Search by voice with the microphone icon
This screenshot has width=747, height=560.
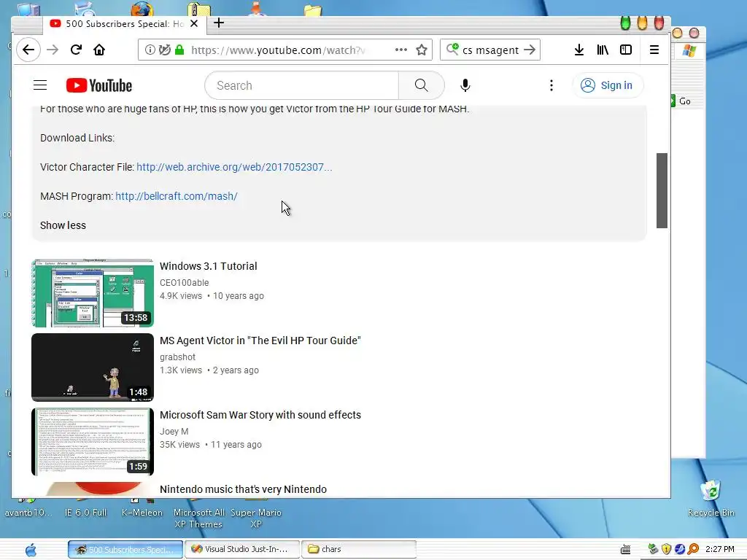tap(465, 85)
